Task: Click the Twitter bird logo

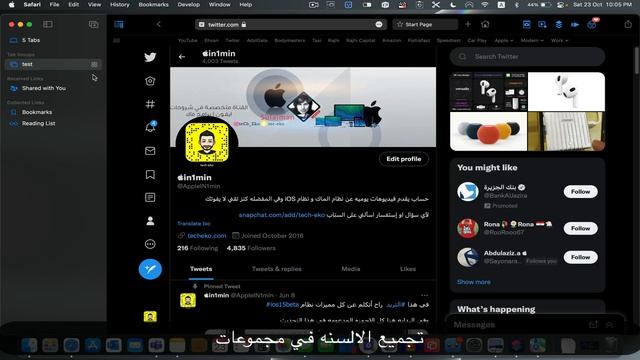Action: click(150, 57)
